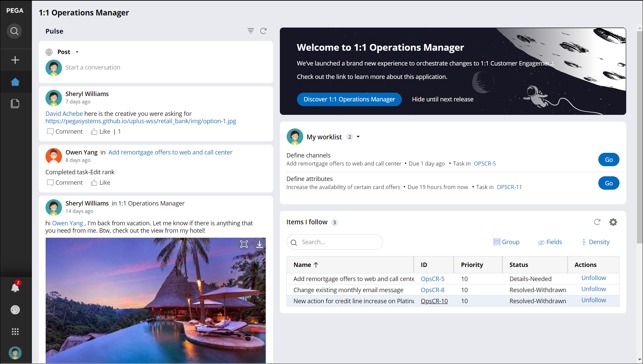Click Owen Yang's avatar on his post

[54, 156]
